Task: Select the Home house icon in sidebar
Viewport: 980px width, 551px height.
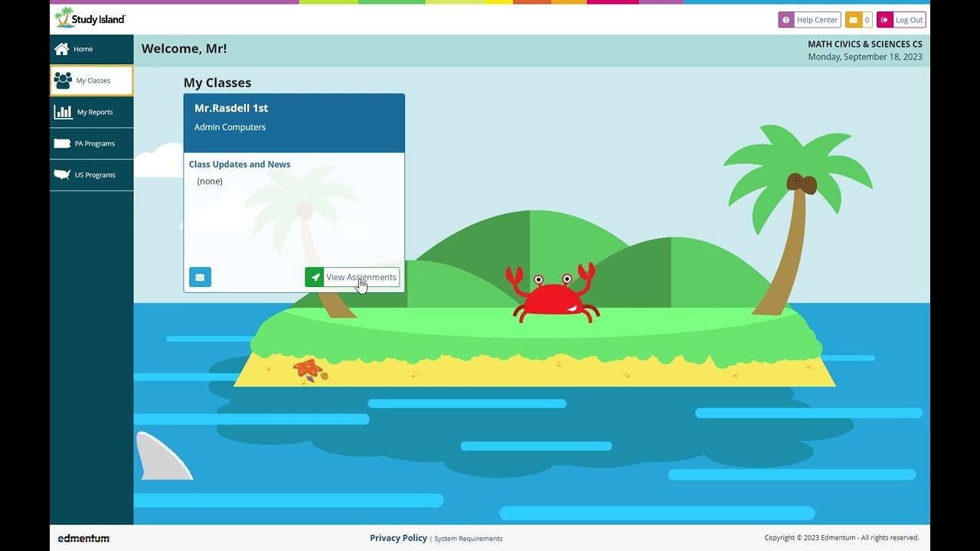Action: [64, 48]
